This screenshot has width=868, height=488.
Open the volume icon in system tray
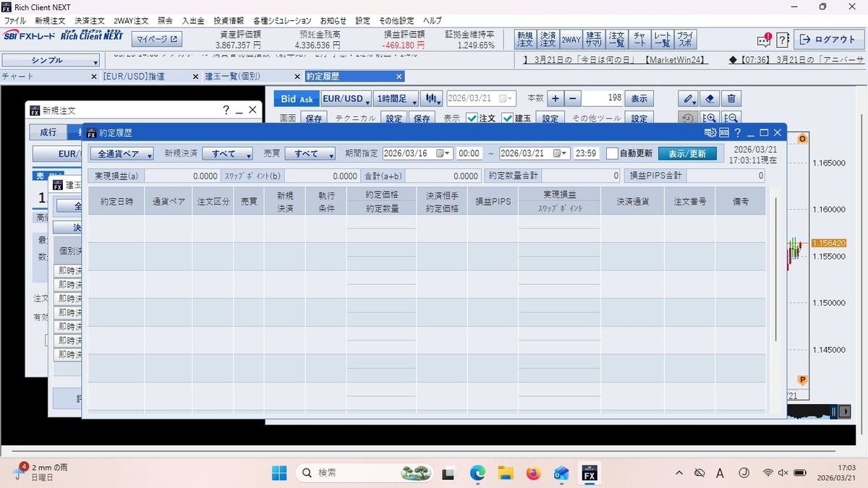(x=782, y=473)
